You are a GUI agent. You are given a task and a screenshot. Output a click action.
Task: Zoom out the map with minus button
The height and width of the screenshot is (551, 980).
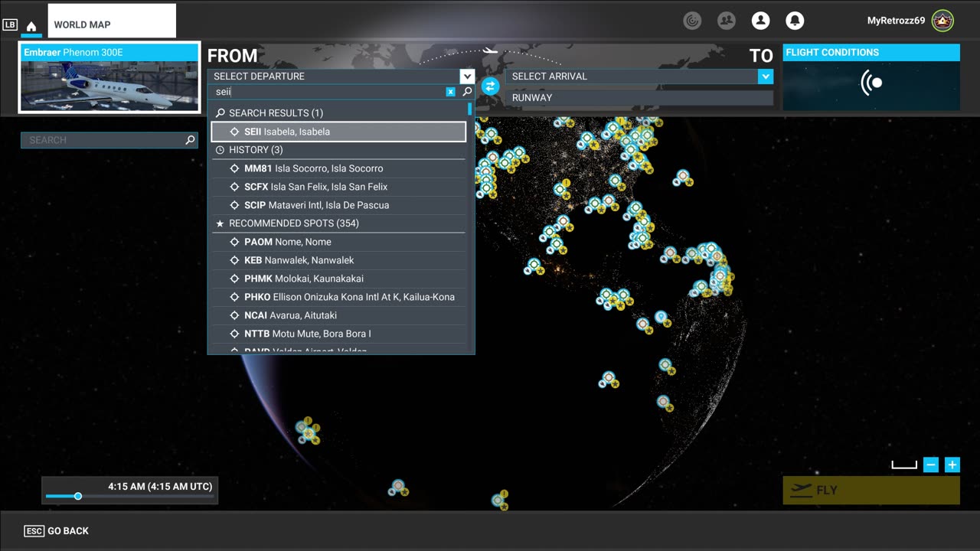pos(931,465)
